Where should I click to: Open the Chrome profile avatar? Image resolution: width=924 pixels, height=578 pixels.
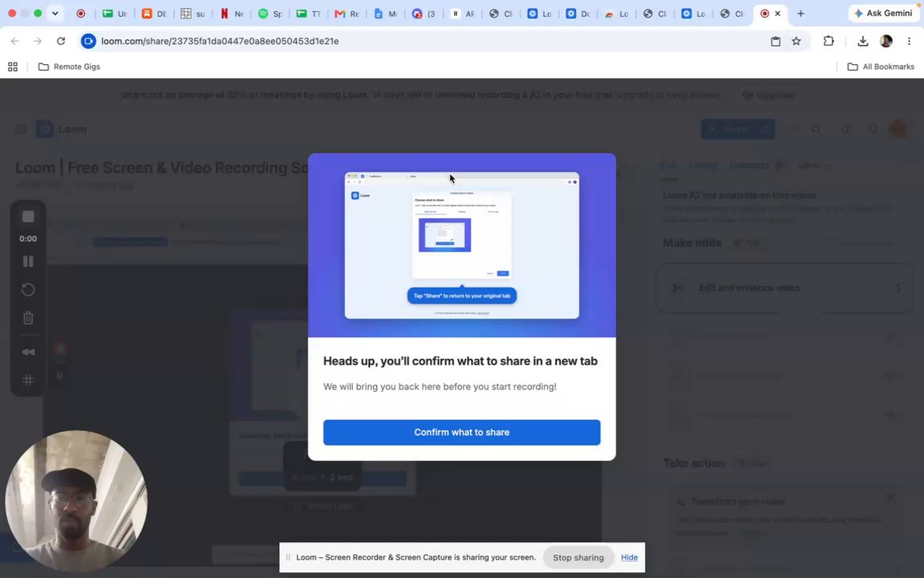pyautogui.click(x=885, y=41)
